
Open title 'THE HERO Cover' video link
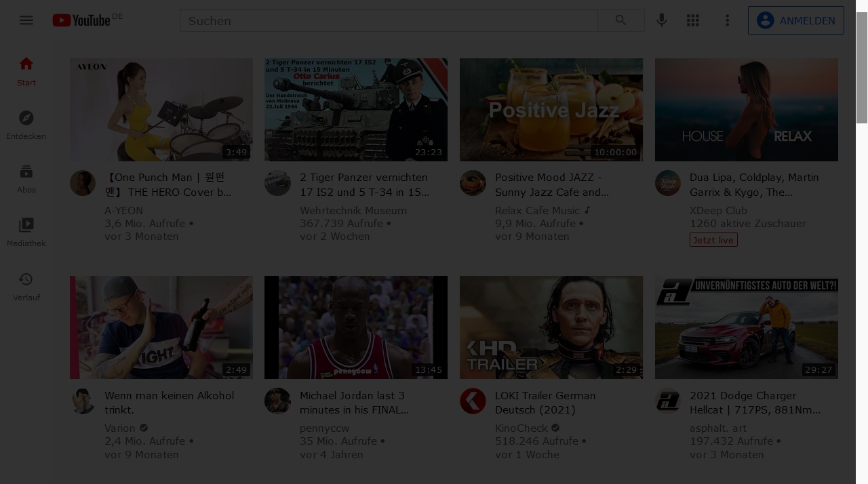point(168,184)
